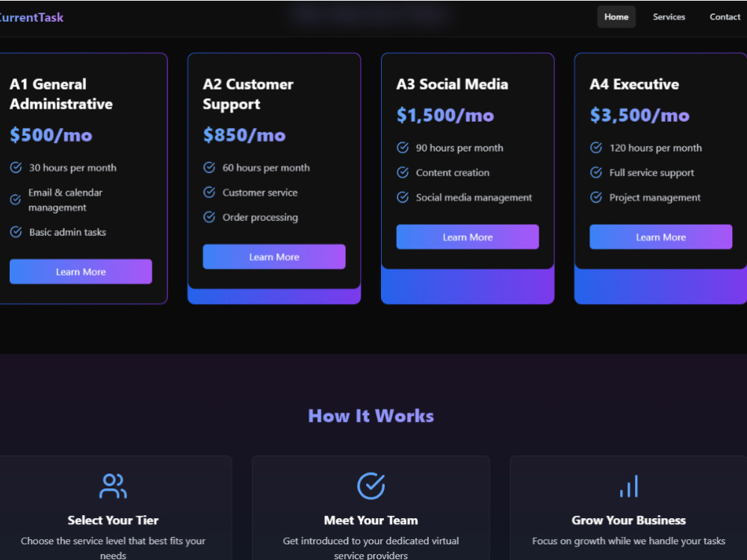The image size is (747, 560).
Task: Click the 'Basic admin tasks' text
Action: (x=68, y=232)
